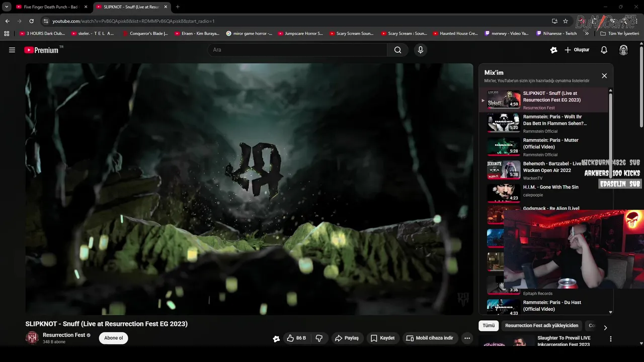
Task: Open Slaughter To Prevail LIVE recommendation
Action: tap(563, 341)
